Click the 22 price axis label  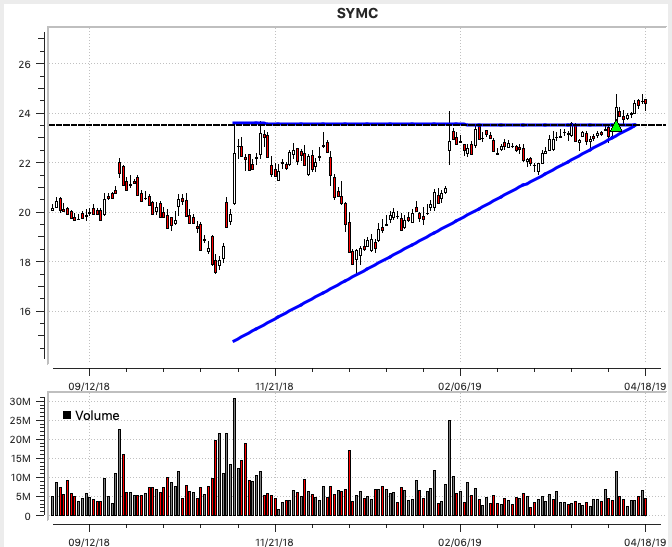[x=25, y=163]
